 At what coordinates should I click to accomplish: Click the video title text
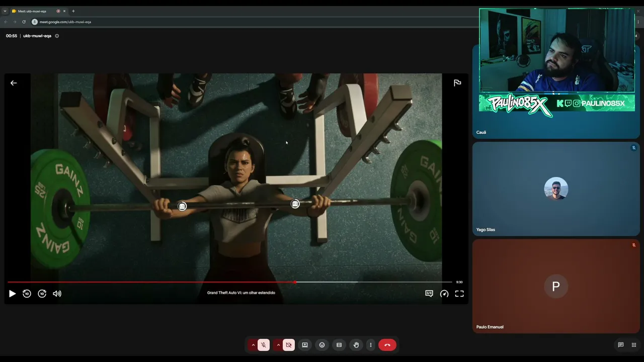pyautogui.click(x=241, y=293)
